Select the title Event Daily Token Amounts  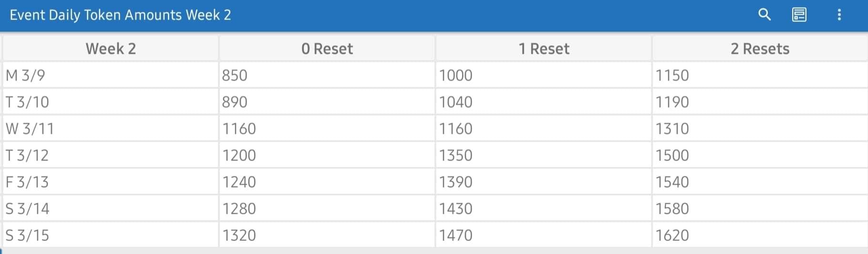tap(96, 15)
